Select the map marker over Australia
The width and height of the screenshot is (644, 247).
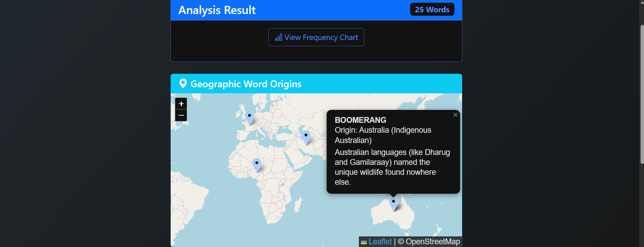(393, 204)
